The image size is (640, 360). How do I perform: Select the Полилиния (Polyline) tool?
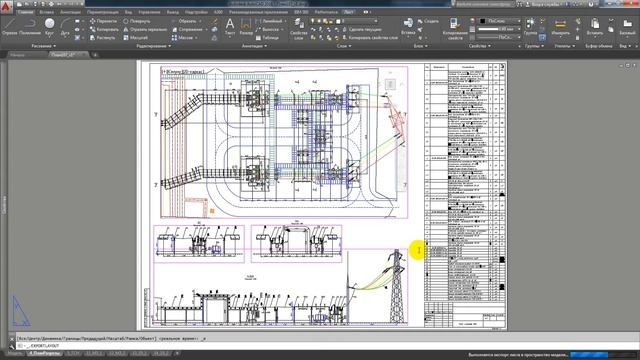[x=30, y=27]
